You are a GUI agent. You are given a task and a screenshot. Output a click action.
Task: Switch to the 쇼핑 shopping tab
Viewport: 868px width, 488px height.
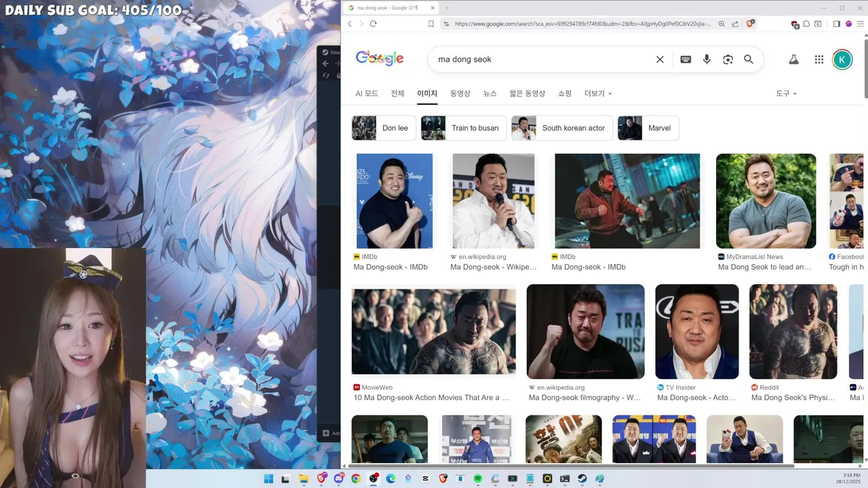565,94
